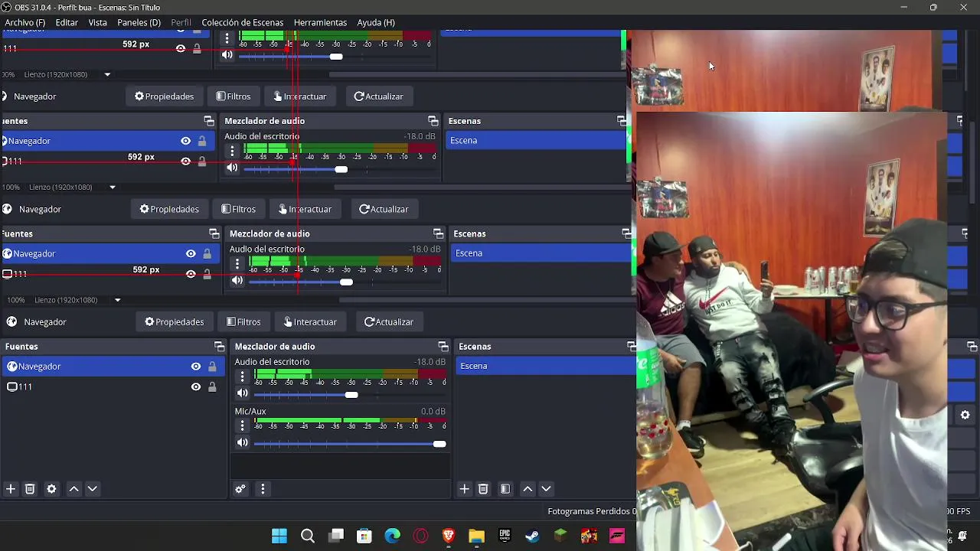Open Mic/Aux three-dot options menu
Screen dimensions: 980x551
pyautogui.click(x=242, y=425)
